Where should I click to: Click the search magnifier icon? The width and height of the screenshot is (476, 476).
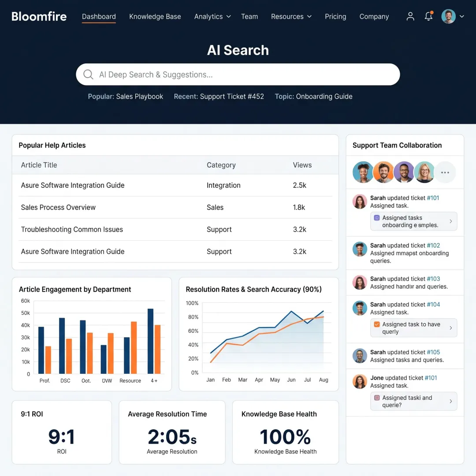click(x=88, y=74)
